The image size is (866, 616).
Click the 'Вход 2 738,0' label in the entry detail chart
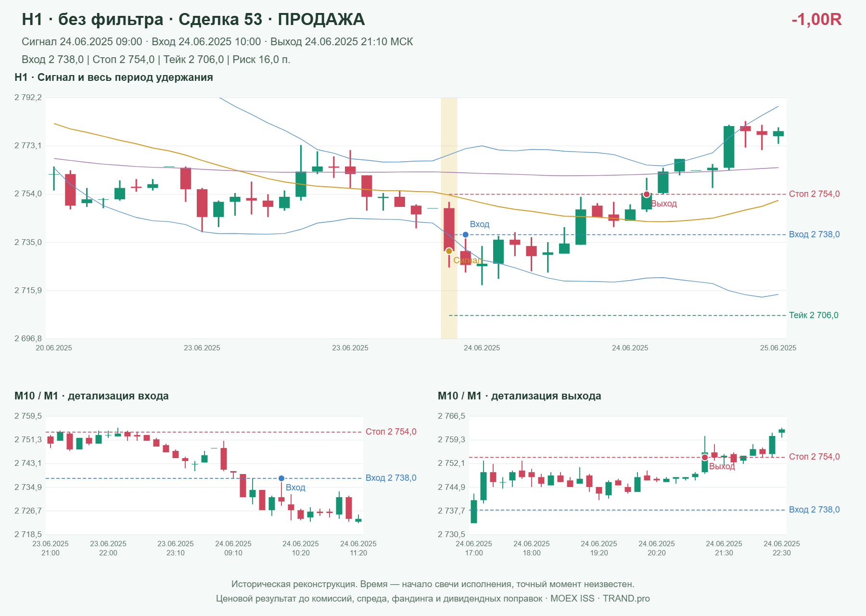click(391, 478)
